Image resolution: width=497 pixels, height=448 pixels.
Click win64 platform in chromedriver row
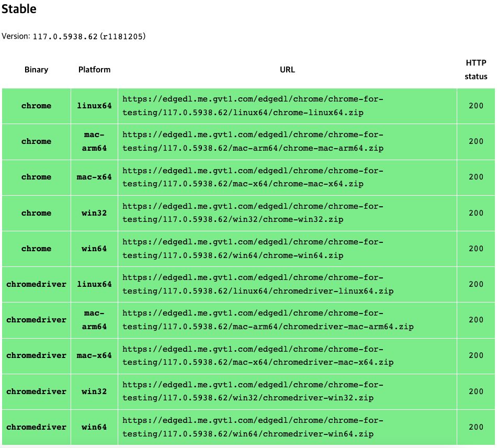[x=95, y=427]
